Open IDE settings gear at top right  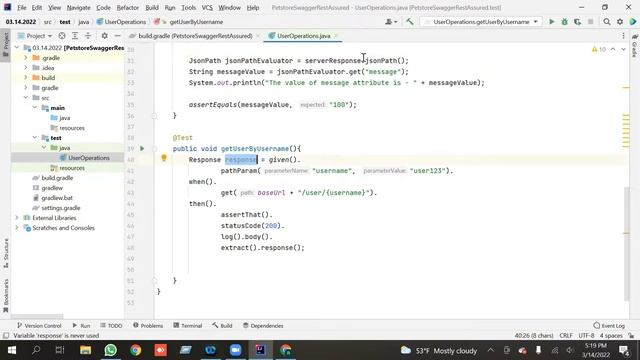(x=620, y=22)
